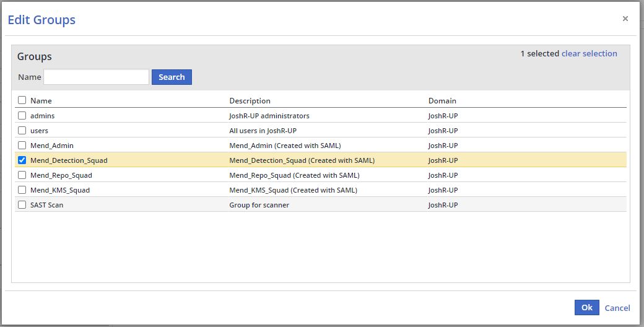Viewport: 644px width, 327px height.
Task: Click the clear selection link
Action: pyautogui.click(x=589, y=54)
